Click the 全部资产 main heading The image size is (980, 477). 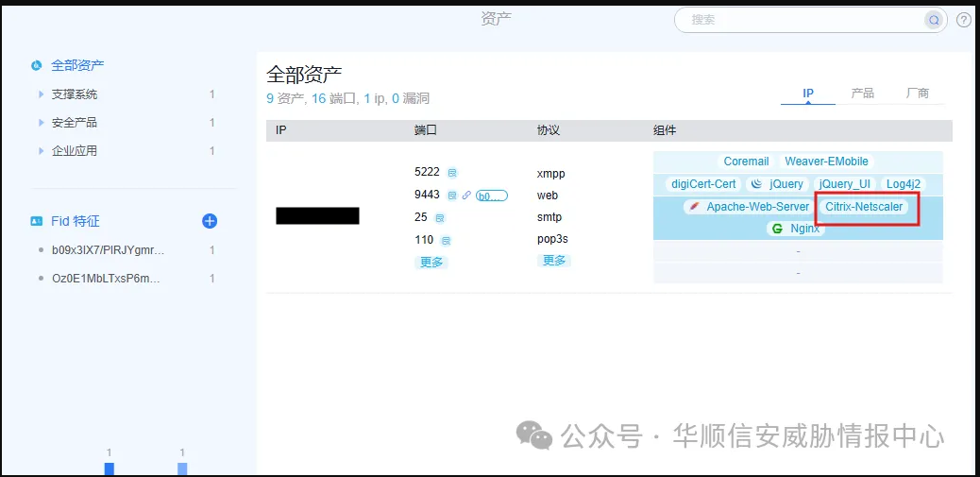pyautogui.click(x=304, y=75)
